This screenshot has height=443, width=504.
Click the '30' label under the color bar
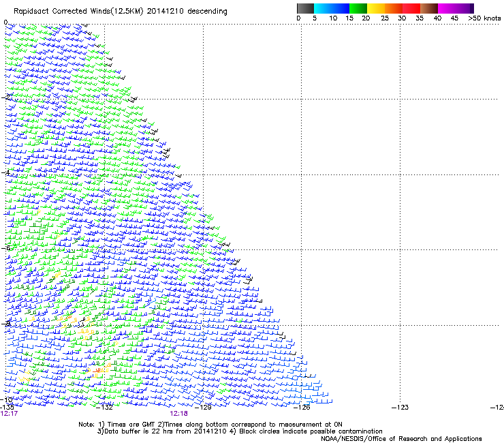[402, 18]
